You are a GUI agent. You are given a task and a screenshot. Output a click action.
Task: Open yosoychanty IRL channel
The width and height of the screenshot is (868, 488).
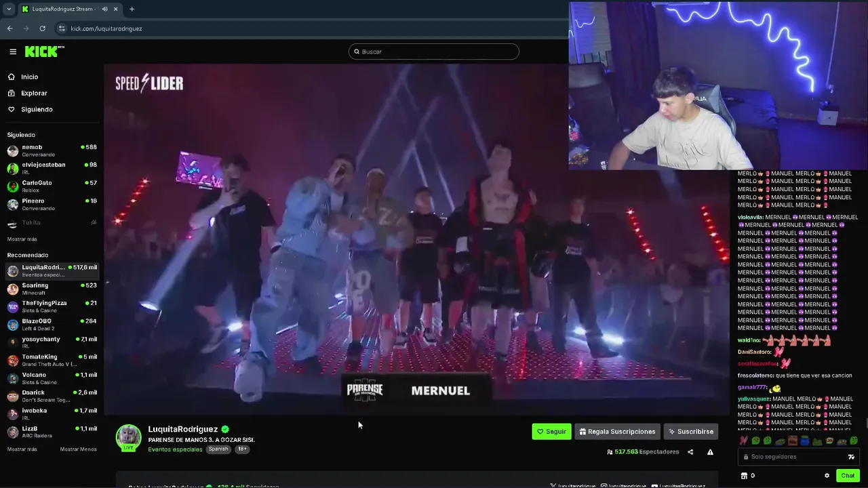[52, 342]
